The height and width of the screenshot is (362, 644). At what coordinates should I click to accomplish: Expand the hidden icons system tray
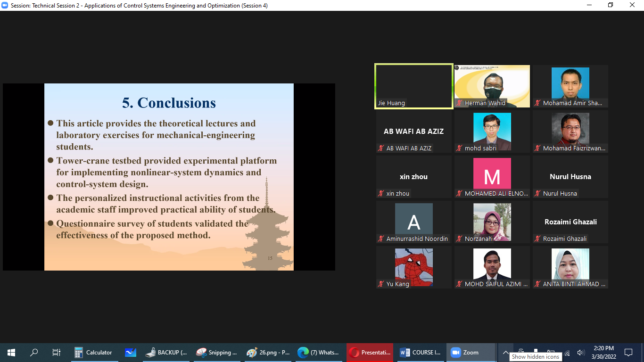coord(505,353)
